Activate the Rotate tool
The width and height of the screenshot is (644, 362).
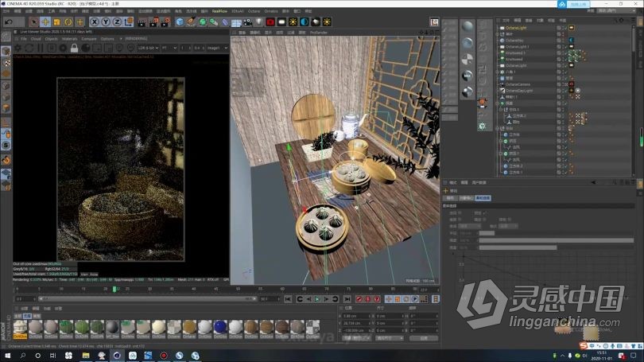[x=68, y=22]
